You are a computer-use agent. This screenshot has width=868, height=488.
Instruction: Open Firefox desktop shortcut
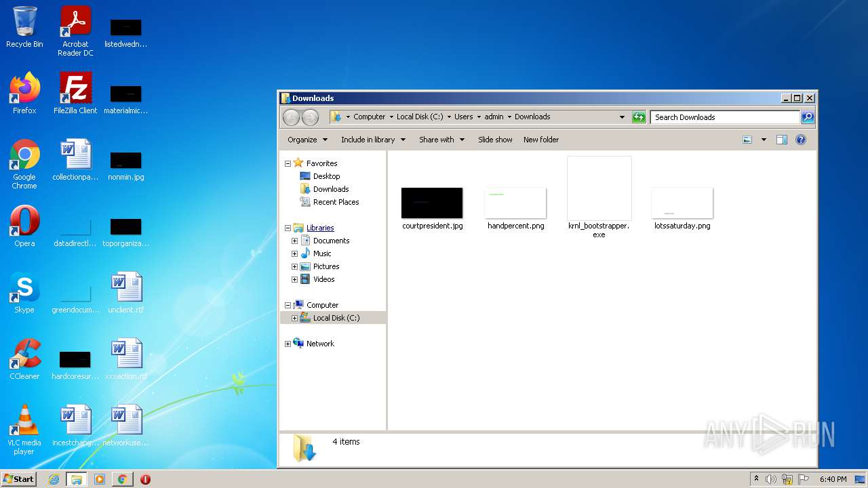pyautogui.click(x=24, y=94)
